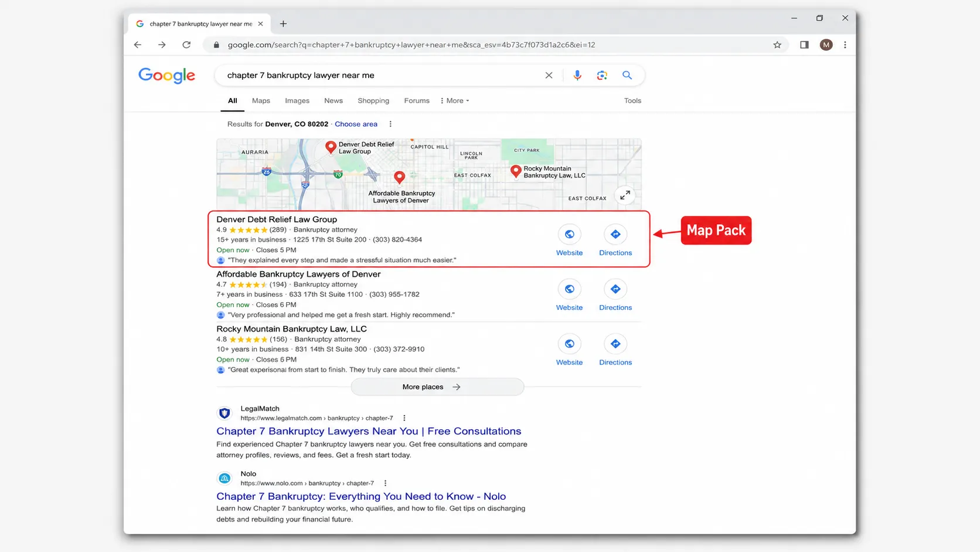Open the Nolo result options menu
Image resolution: width=980 pixels, height=552 pixels.
coord(385,483)
